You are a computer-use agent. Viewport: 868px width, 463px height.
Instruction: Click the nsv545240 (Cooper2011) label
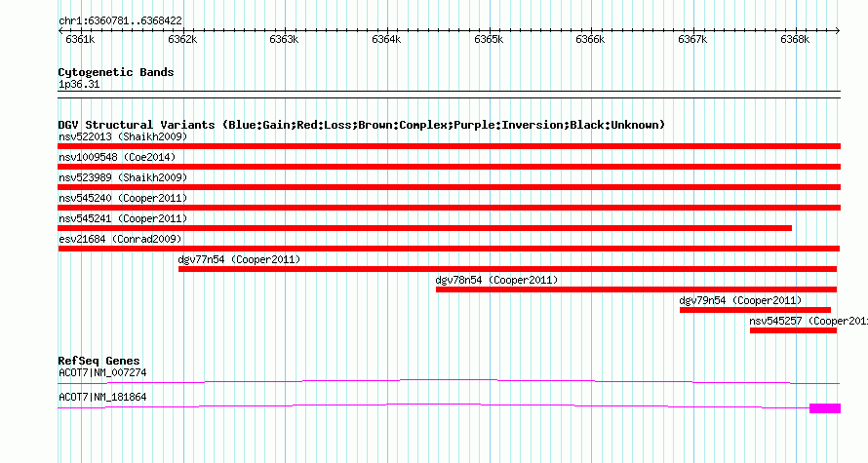[x=123, y=198]
